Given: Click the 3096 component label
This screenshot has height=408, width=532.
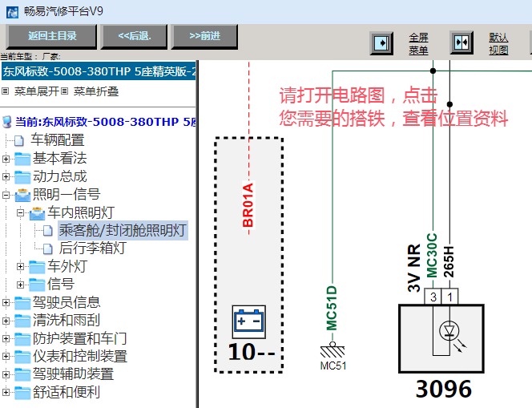Looking at the screenshot, I should (x=443, y=389).
